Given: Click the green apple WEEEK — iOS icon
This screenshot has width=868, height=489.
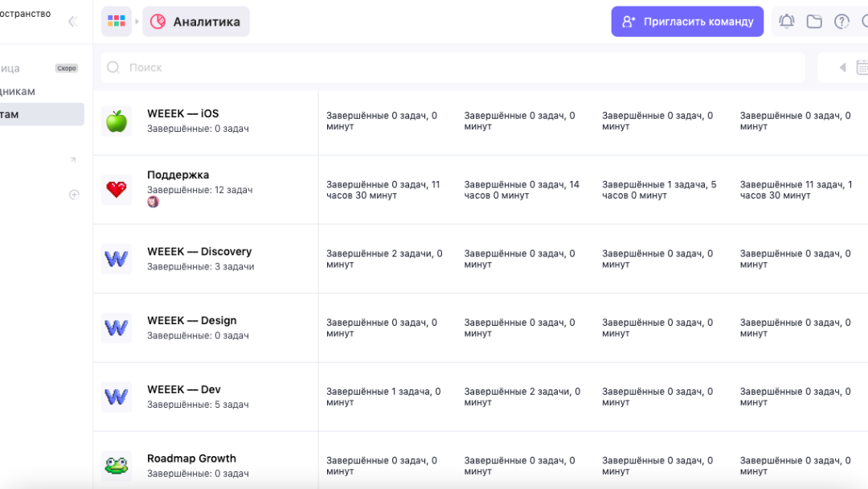Looking at the screenshot, I should coord(117,121).
